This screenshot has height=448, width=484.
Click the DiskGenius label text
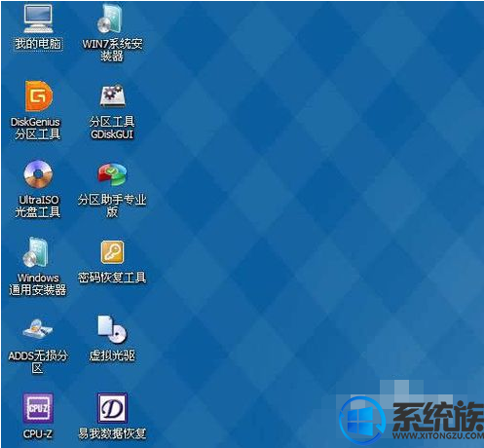35,122
